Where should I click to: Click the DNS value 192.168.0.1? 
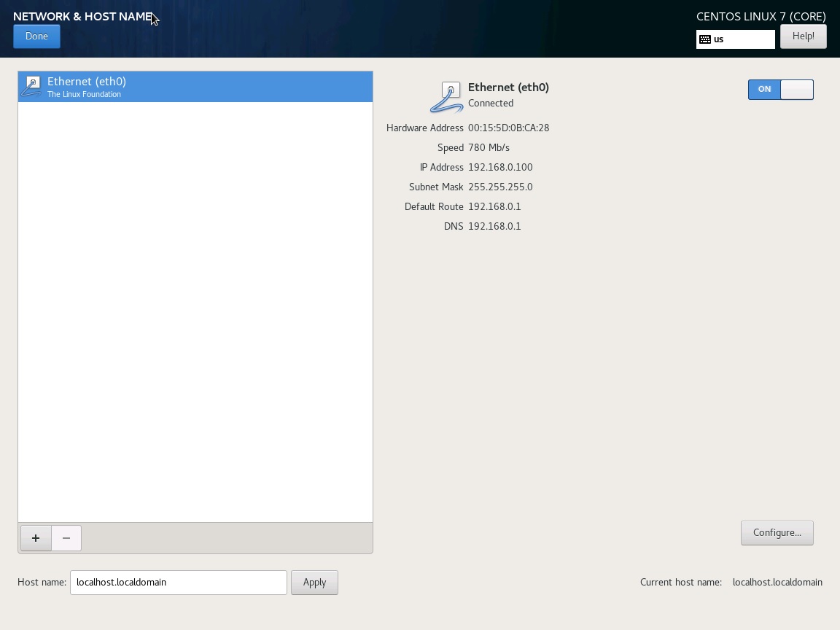coord(494,227)
